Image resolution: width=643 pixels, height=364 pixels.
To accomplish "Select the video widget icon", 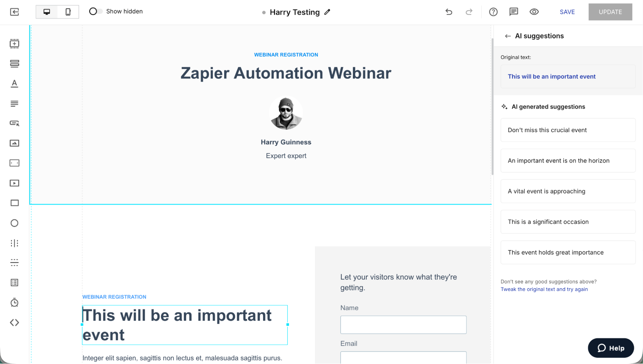I will tap(14, 183).
